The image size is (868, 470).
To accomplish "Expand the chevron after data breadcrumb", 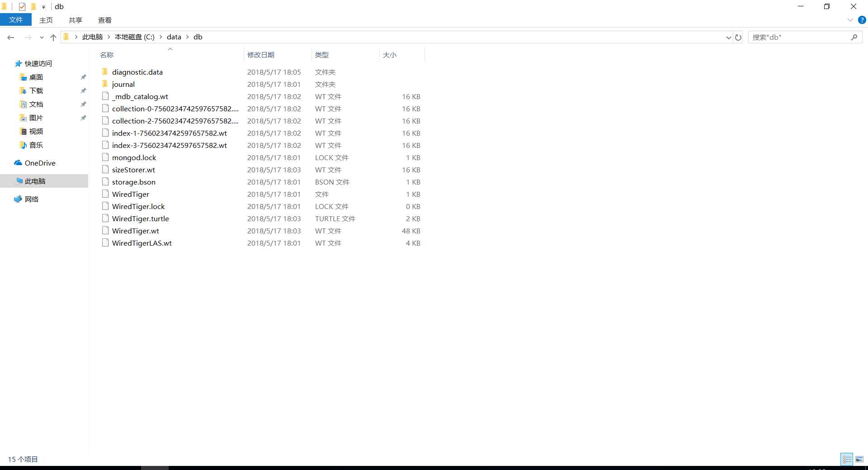I will tap(187, 37).
